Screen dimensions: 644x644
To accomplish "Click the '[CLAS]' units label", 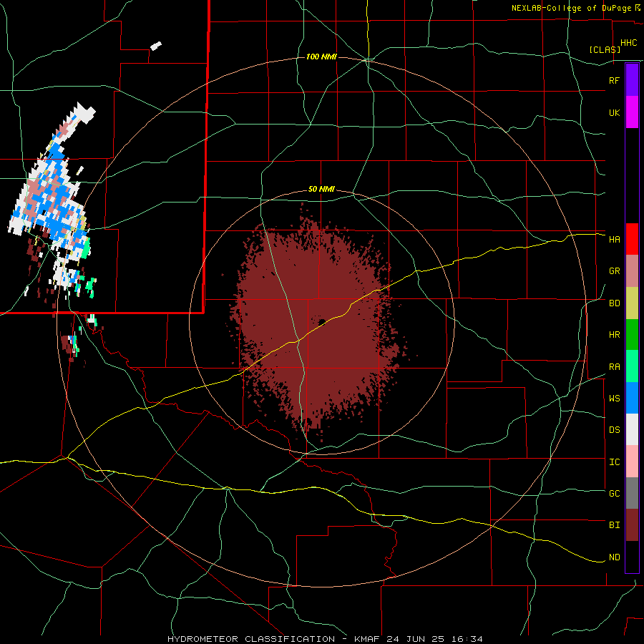I will pyautogui.click(x=605, y=49).
